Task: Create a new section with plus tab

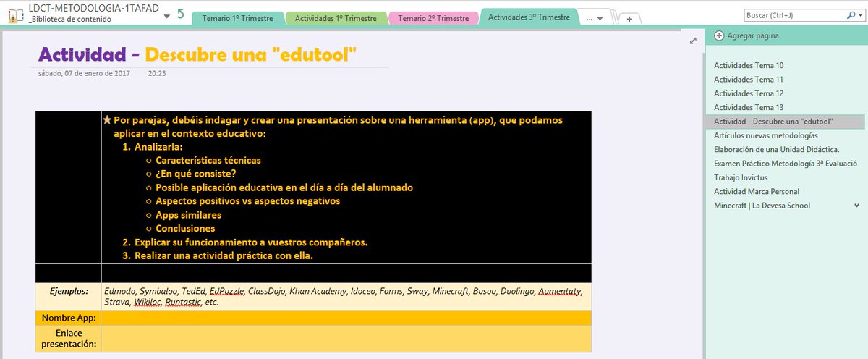Action: point(629,19)
